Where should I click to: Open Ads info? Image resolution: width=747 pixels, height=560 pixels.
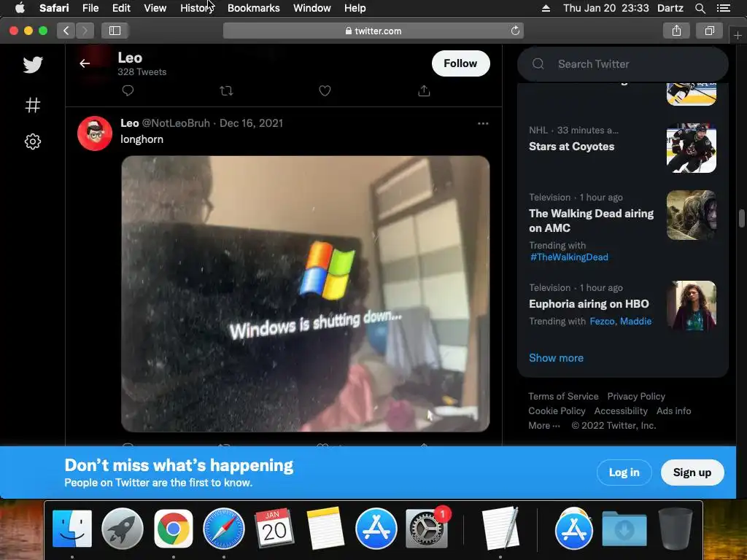[x=673, y=411]
